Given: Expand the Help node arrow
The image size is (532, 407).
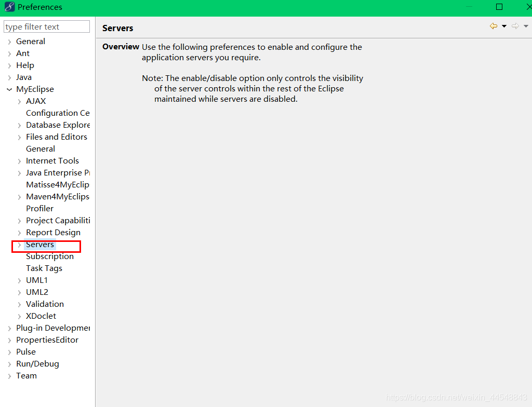Looking at the screenshot, I should click(x=9, y=65).
